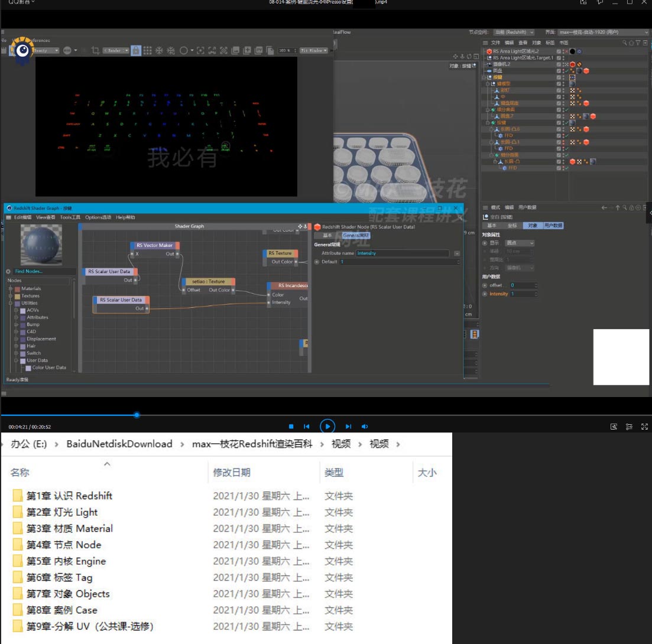
Task: Click the Redshift tag on the camera row
Action: (573, 64)
